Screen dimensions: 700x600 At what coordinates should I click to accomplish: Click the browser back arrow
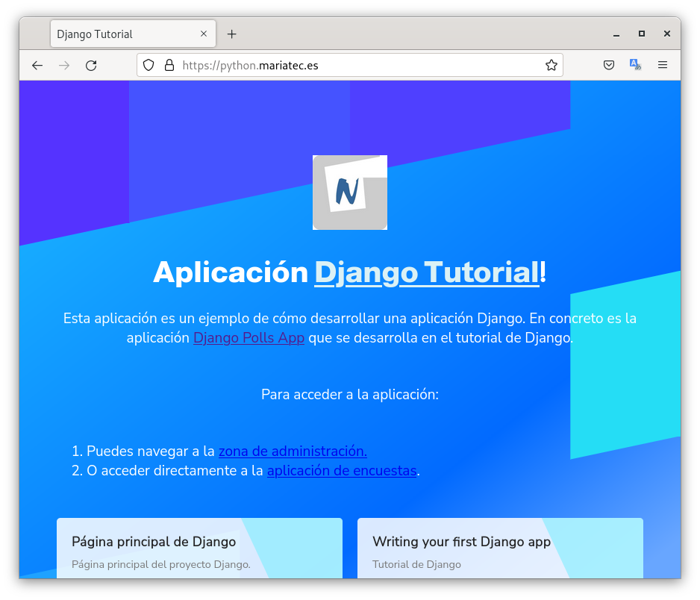37,66
